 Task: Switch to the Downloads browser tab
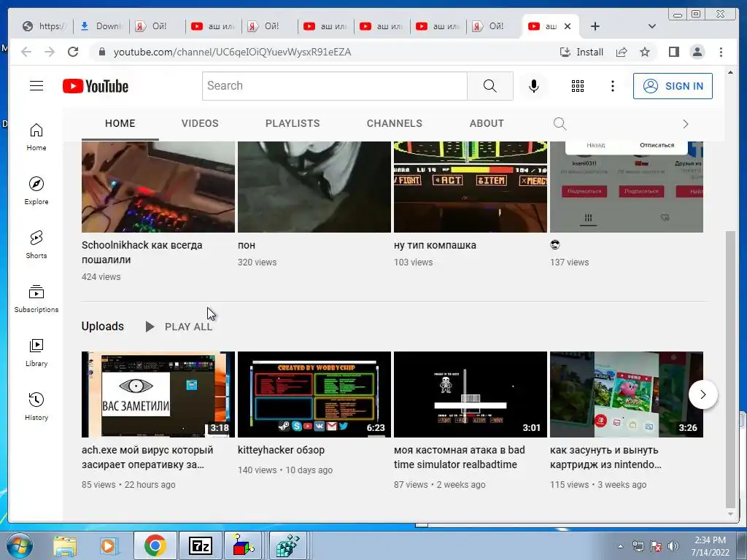pos(101,26)
